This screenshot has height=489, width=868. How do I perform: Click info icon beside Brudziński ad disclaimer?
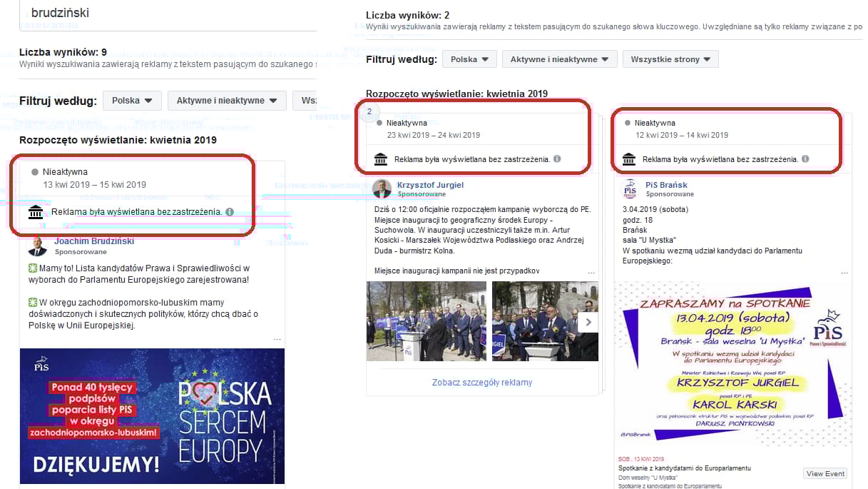pyautogui.click(x=230, y=212)
